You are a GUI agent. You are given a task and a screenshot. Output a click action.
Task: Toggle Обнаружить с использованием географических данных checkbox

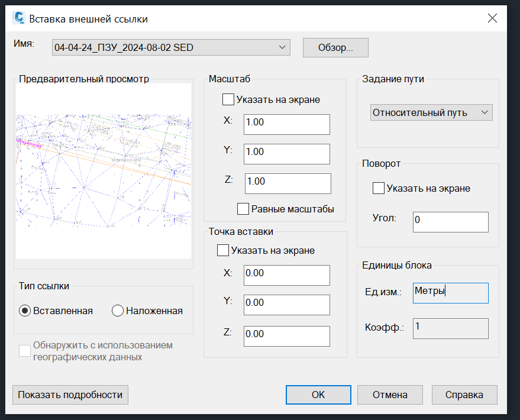click(25, 351)
